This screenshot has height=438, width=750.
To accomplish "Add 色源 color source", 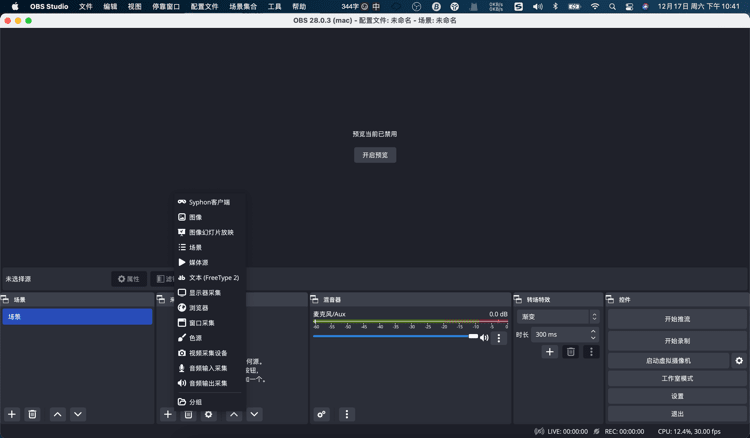I will (x=210, y=338).
